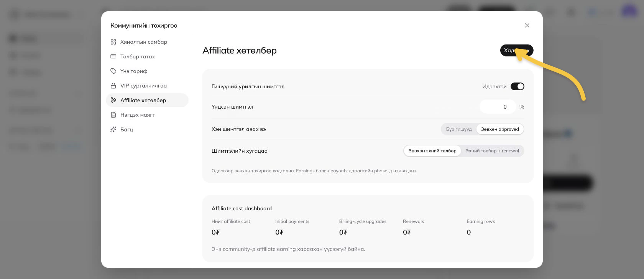Click the note starting with Одоогоор зөвхөн тохиргоо
The image size is (644, 279).
tap(314, 171)
